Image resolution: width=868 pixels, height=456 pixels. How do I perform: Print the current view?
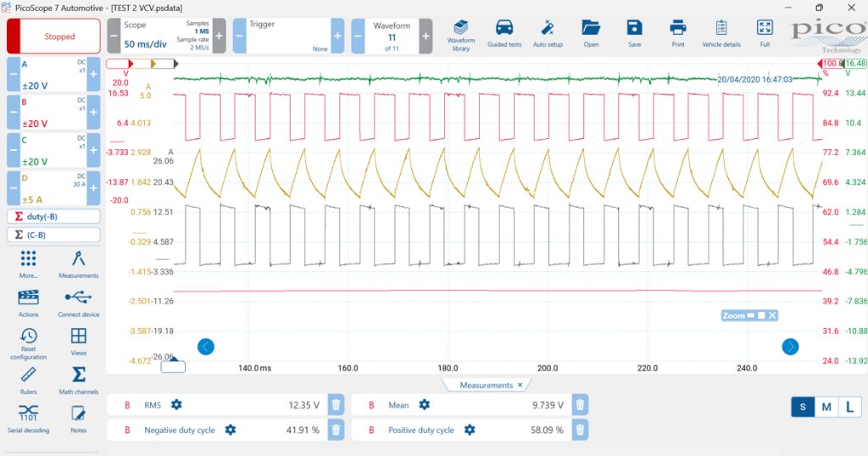677,34
